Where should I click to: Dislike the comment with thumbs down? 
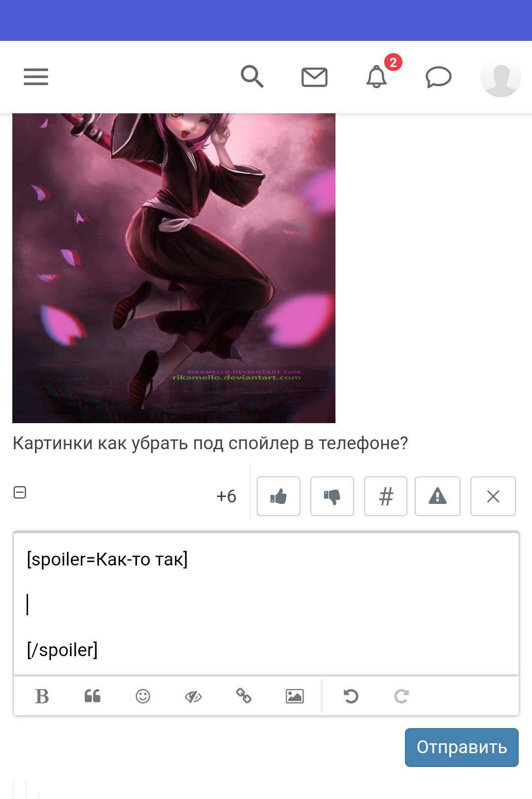point(332,496)
